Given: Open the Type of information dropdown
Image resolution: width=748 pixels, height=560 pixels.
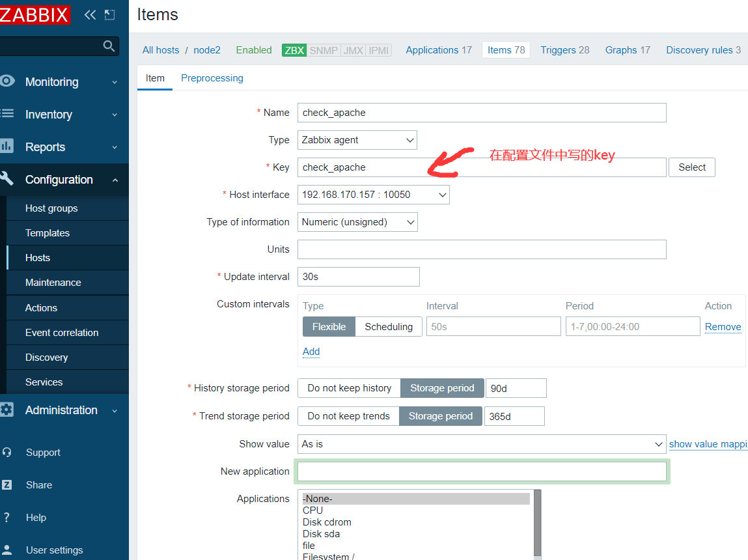Looking at the screenshot, I should click(357, 222).
